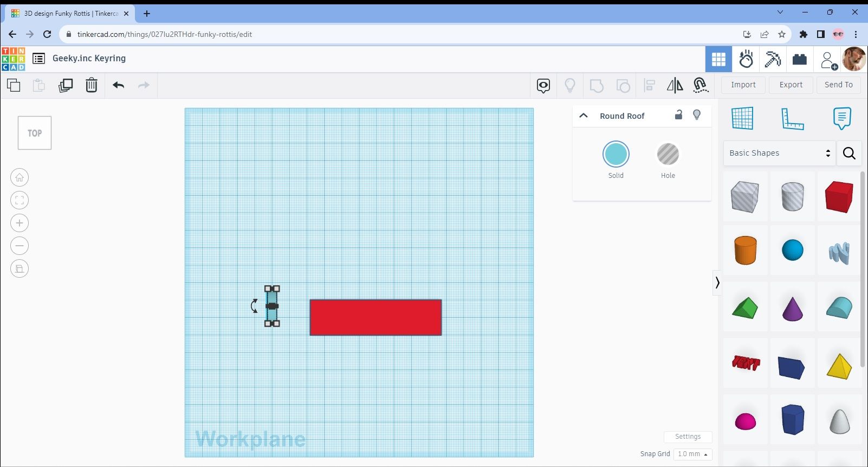Hide the Round Roof shape lightbulb
Viewport: 868px width, 467px height.
tap(697, 115)
